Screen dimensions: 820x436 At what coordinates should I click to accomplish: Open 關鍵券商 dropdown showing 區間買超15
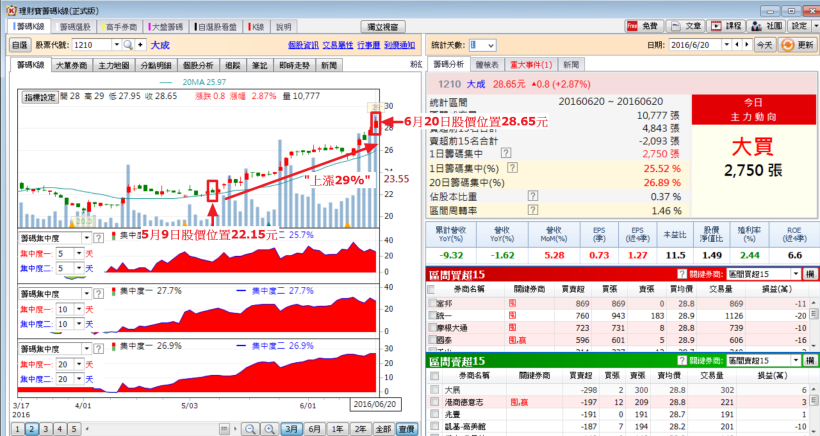click(796, 274)
